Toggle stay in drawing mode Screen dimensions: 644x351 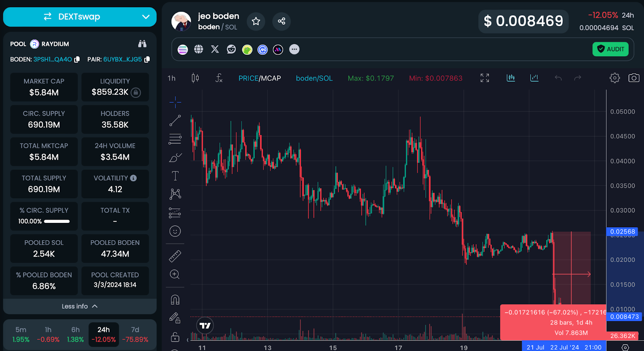pyautogui.click(x=175, y=318)
